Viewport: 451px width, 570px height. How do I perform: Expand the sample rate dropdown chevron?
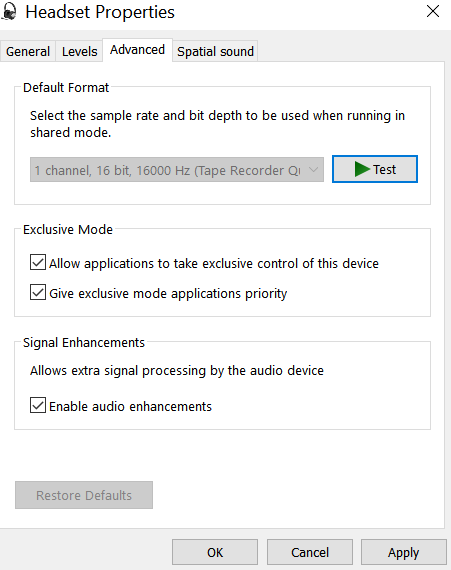click(313, 170)
